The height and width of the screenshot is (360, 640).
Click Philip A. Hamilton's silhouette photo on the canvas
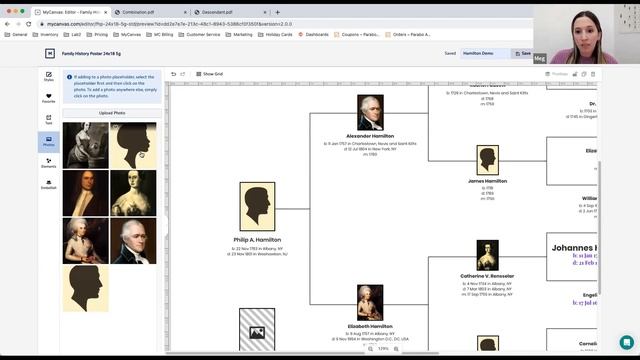point(257,207)
